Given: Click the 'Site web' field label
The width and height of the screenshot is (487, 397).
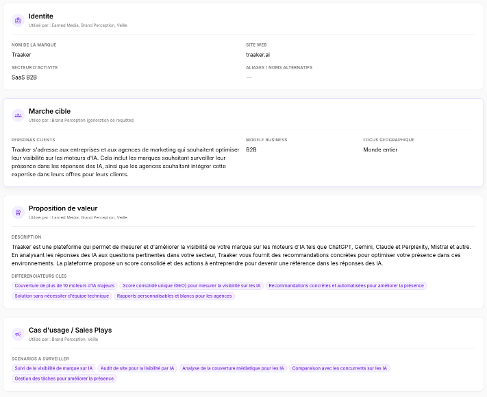Looking at the screenshot, I should pos(256,45).
